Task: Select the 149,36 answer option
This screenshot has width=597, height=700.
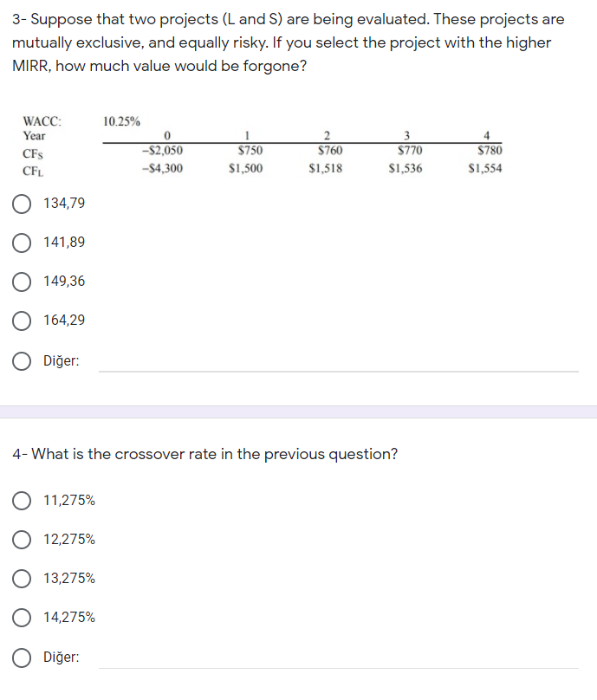Action: pyautogui.click(x=21, y=282)
